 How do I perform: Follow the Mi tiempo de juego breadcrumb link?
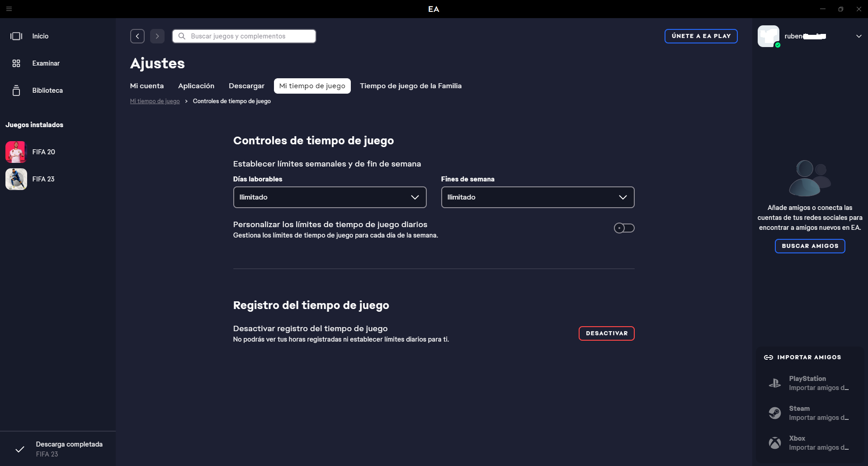pos(155,101)
